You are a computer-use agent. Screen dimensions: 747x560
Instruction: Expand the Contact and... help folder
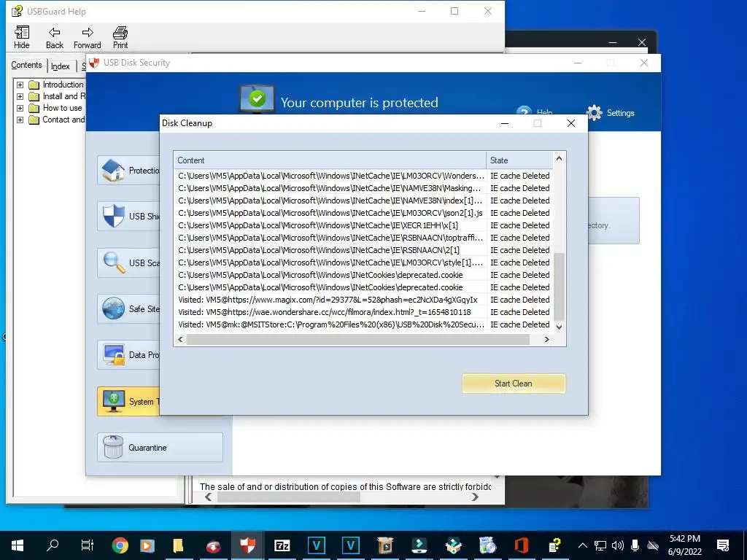tap(20, 120)
